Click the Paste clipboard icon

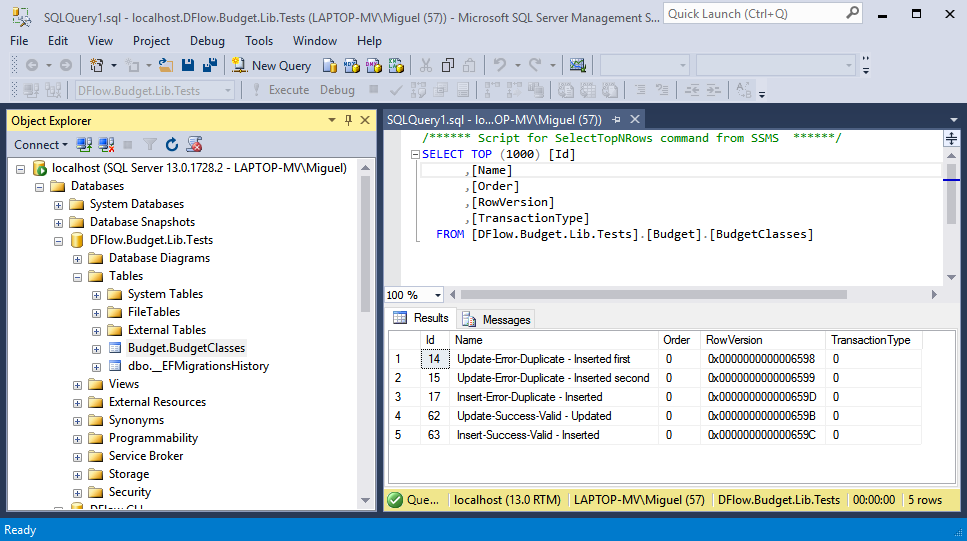pos(469,65)
